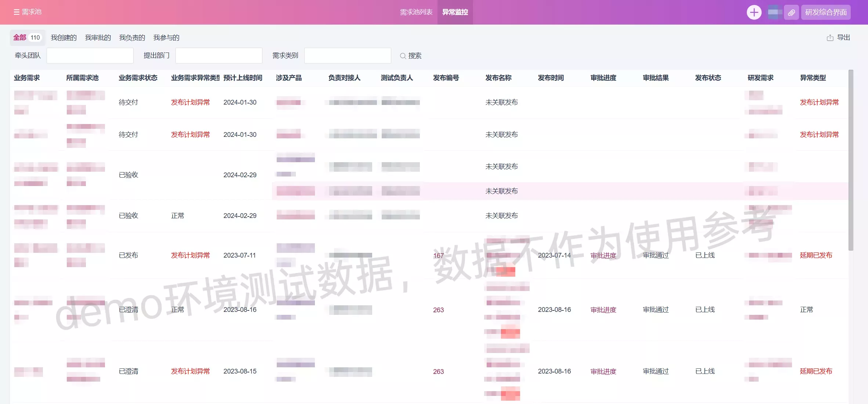Image resolution: width=868 pixels, height=404 pixels.
Task: Open 审批进度 link in the 2023-07-14 row
Action: pos(603,255)
